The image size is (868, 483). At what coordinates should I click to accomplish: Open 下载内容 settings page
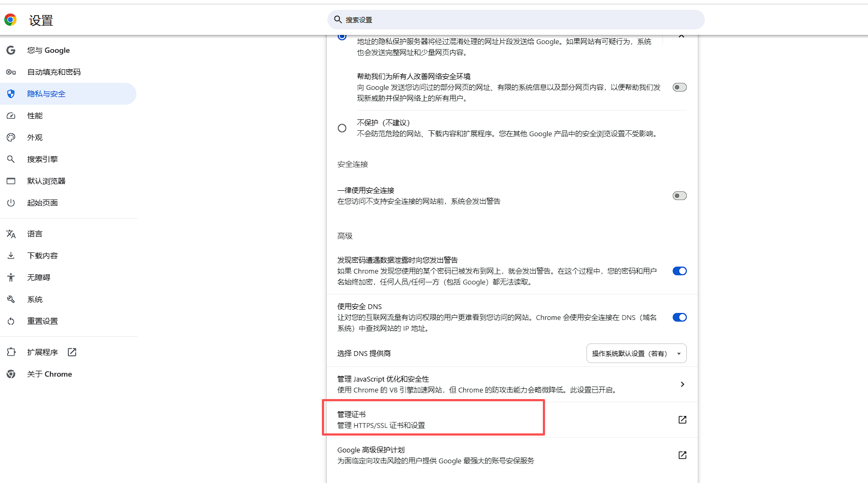coord(68,256)
